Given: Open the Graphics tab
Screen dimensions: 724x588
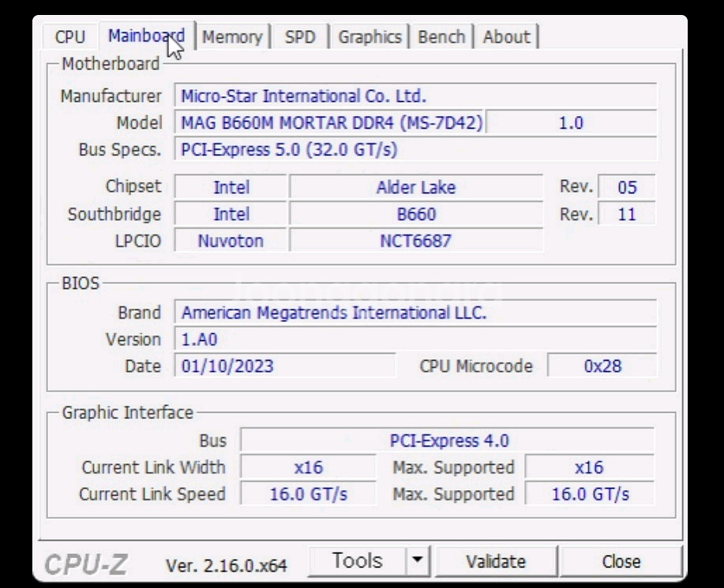Looking at the screenshot, I should coord(370,37).
